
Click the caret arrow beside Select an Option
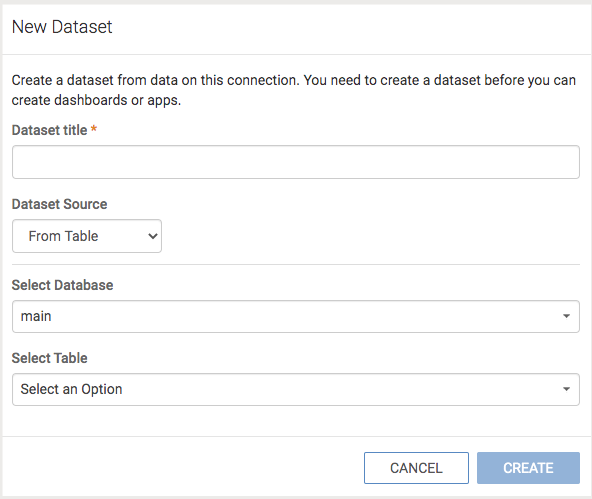click(x=566, y=389)
